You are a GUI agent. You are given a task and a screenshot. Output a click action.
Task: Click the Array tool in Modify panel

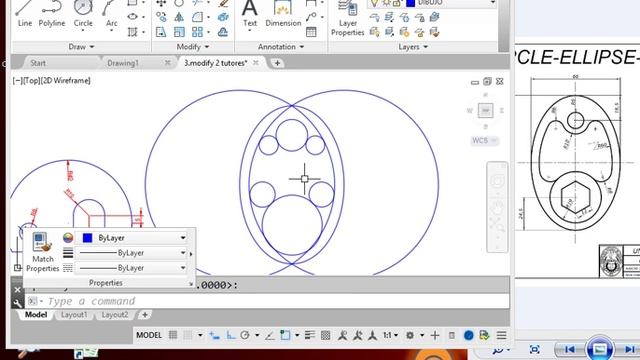click(198, 32)
